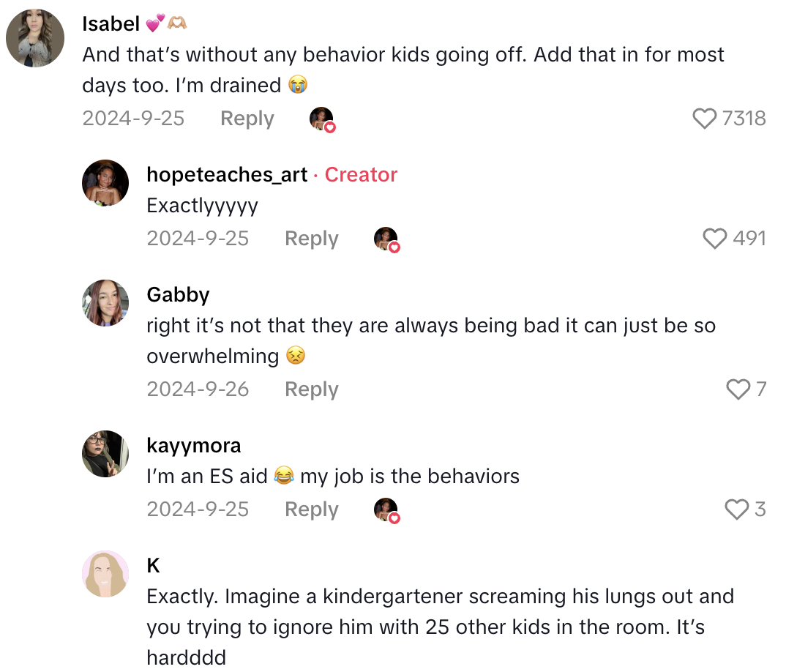The height and width of the screenshot is (672, 786).
Task: Click the creator-liked badge under Isabel's comment
Action: [322, 119]
